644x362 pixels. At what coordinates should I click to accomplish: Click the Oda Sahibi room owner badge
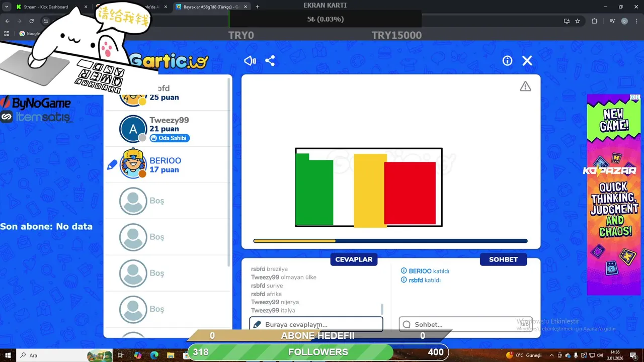170,138
